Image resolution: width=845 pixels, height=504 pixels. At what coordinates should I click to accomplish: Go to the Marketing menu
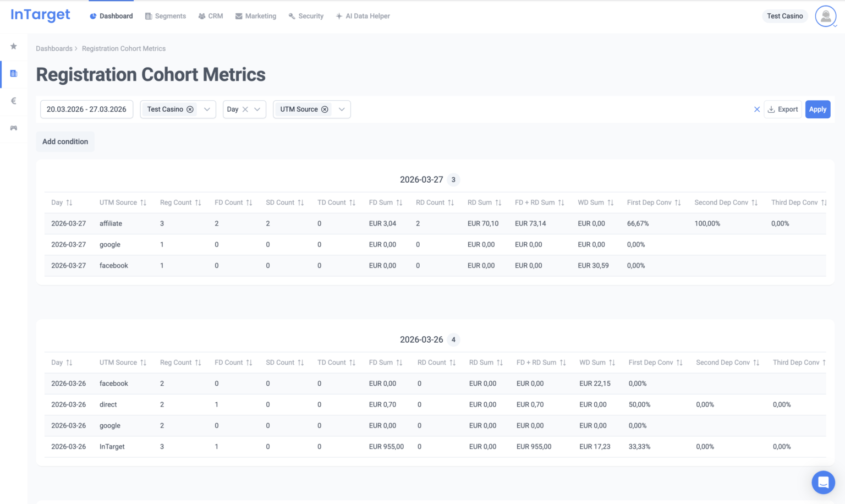pos(255,16)
